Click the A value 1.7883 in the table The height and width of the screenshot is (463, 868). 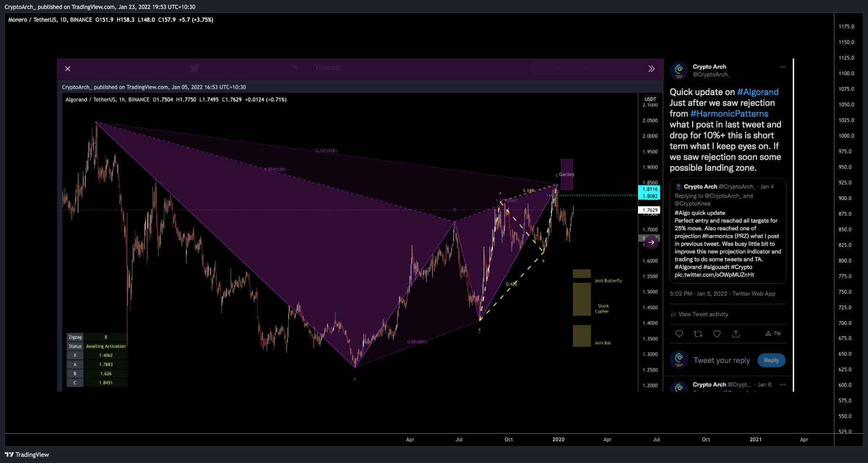coord(106,365)
